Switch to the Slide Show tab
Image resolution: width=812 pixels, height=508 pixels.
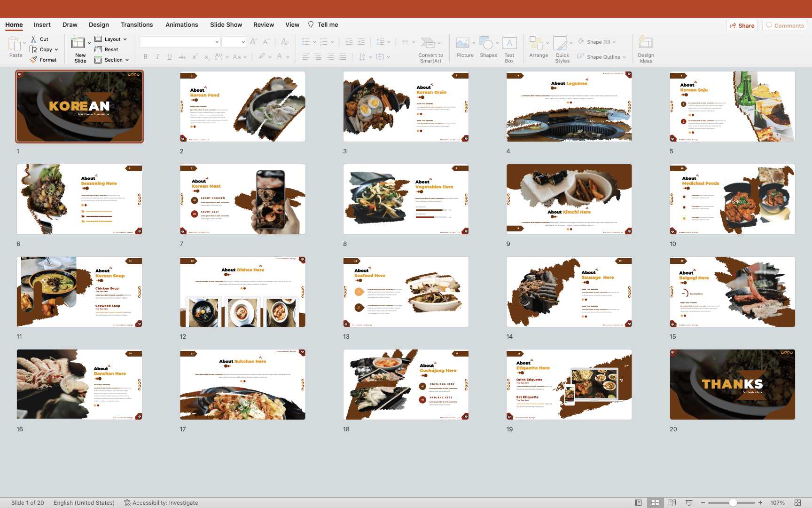tap(226, 24)
